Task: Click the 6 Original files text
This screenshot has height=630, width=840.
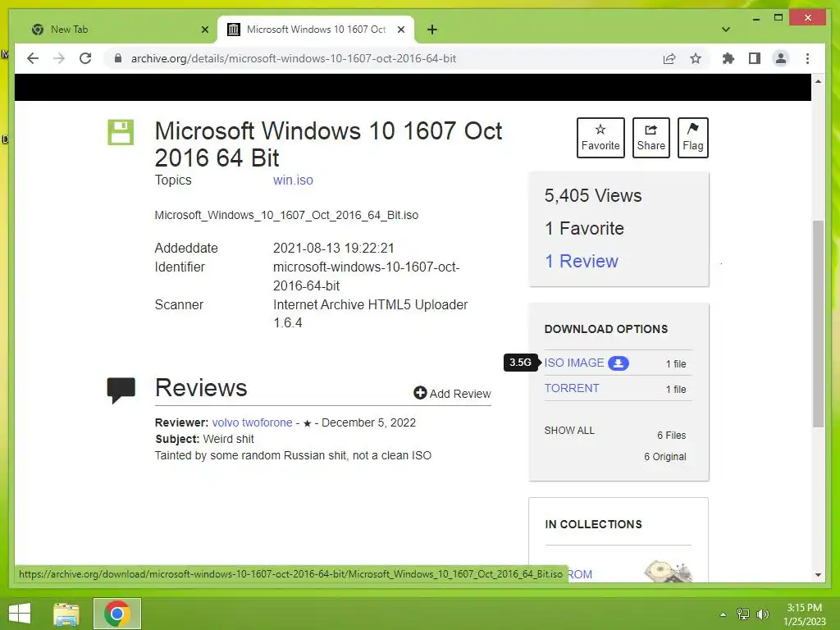Action: (664, 456)
